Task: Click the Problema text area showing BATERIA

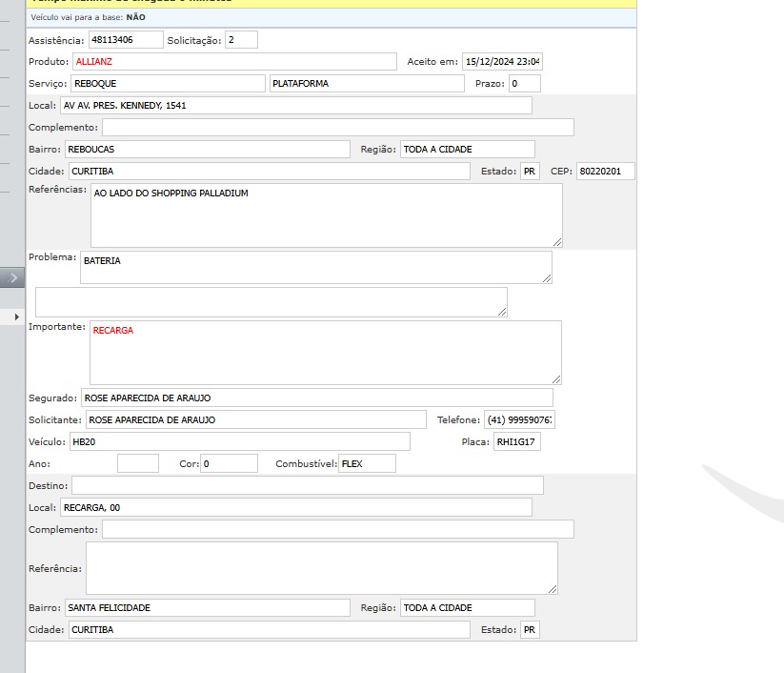Action: [315, 268]
